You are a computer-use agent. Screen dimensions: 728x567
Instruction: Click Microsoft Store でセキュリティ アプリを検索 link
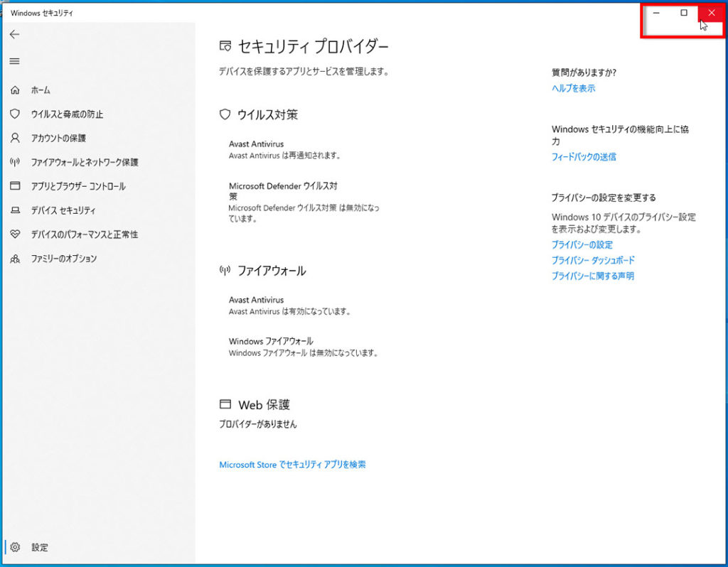pos(292,465)
